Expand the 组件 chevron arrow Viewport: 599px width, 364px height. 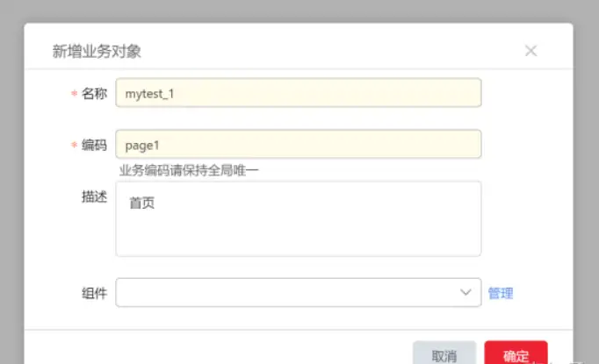click(466, 293)
